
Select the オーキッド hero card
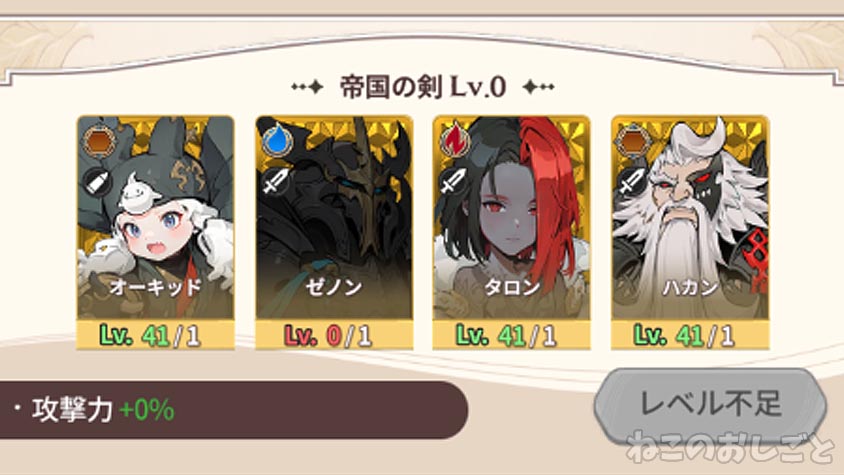(156, 233)
